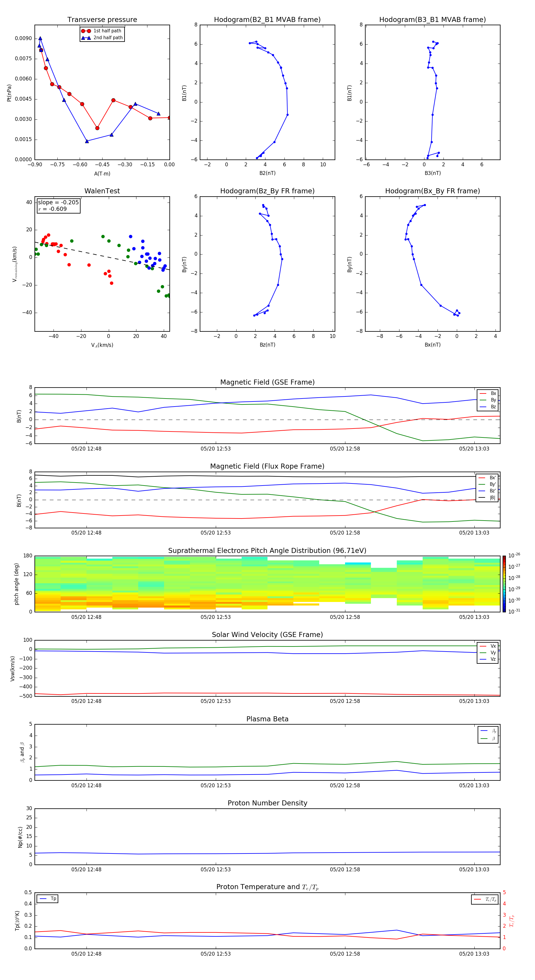Click the 'slope = -0.205' annotation
This screenshot has width=535, height=980.
58,203
